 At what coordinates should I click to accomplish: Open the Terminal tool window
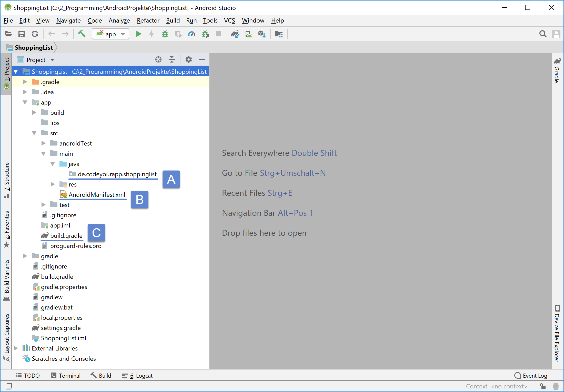coord(66,376)
